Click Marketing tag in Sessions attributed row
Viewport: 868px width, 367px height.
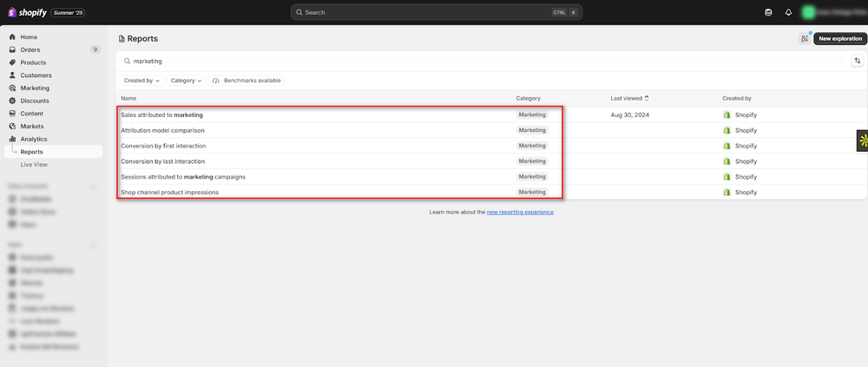pos(532,177)
